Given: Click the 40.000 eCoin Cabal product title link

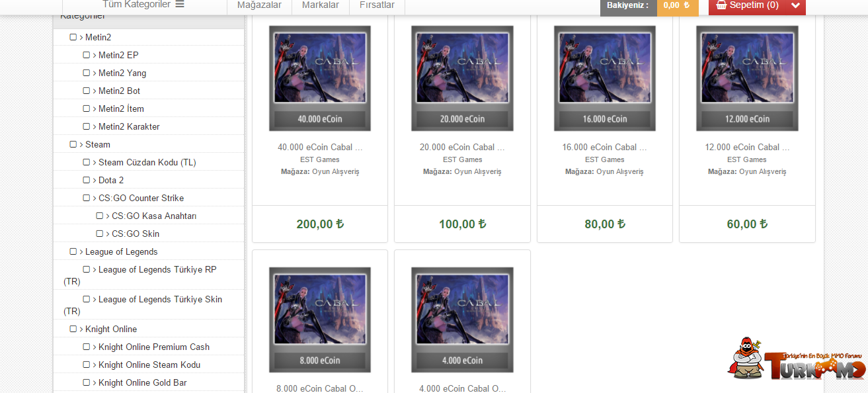Looking at the screenshot, I should (x=320, y=148).
